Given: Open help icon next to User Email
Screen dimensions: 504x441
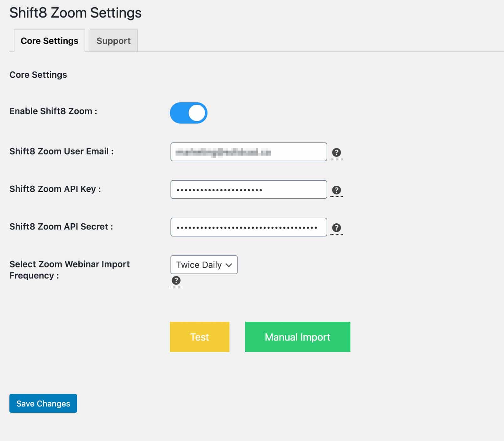Looking at the screenshot, I should point(336,152).
